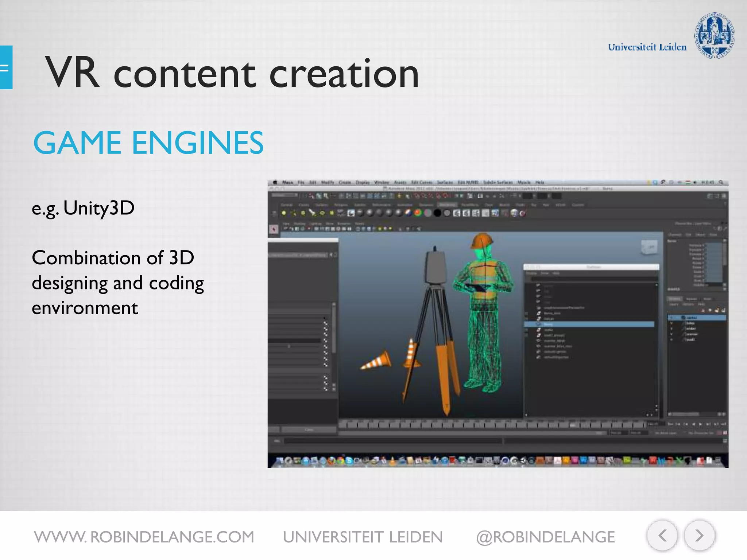This screenshot has width=747, height=560.
Task: Open the WWW.ROBINDELANGE.COM link
Action: (144, 537)
